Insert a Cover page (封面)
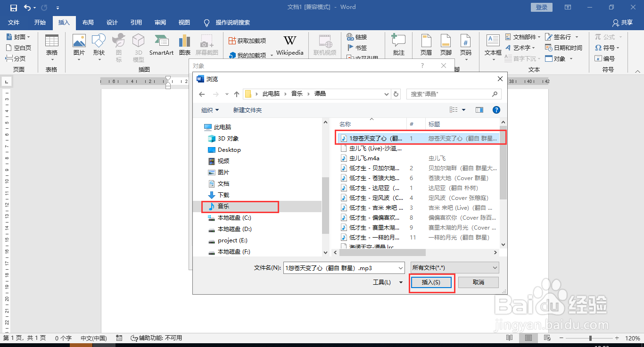Viewport: 644px width, 347px height. click(17, 37)
